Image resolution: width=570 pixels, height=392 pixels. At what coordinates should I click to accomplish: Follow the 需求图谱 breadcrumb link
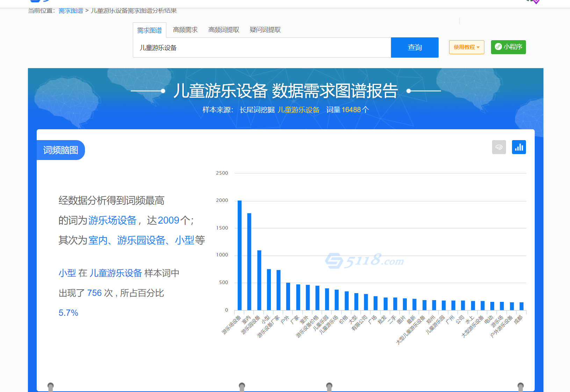[71, 10]
